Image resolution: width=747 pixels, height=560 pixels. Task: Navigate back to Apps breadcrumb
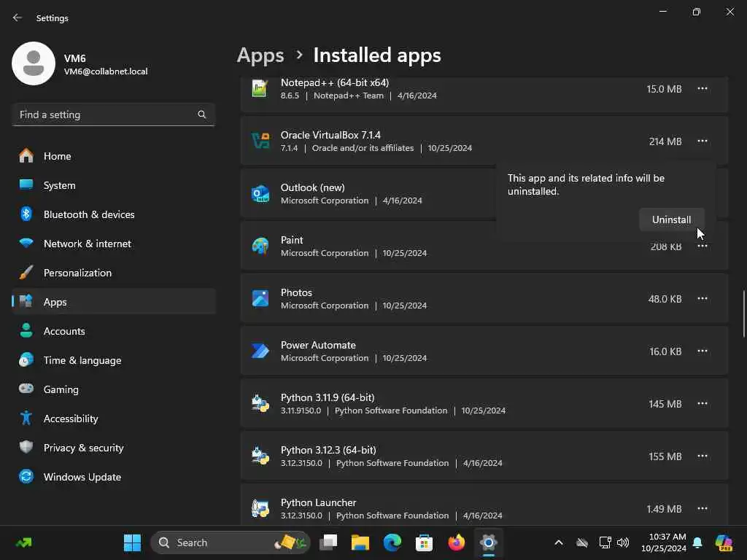260,55
